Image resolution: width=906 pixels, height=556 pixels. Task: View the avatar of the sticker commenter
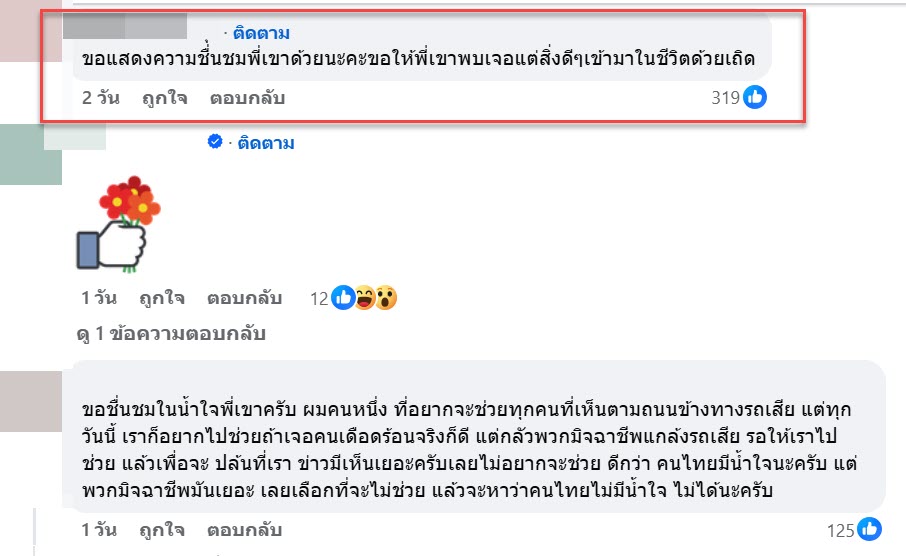pyautogui.click(x=30, y=155)
